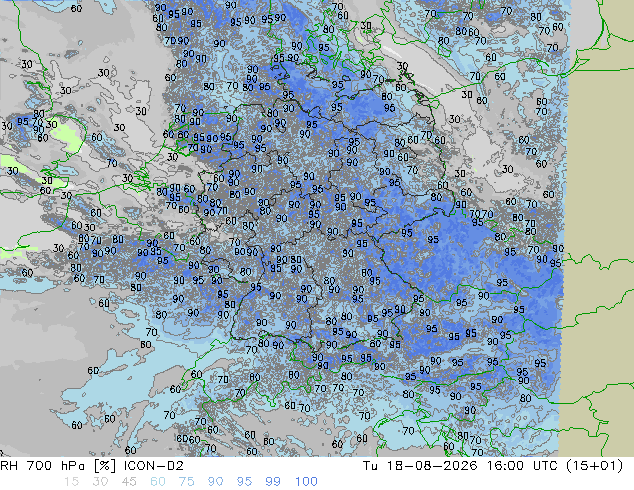Click the 100 value in the bottom legend
Screen dimensions: 634x490
(x=306, y=482)
